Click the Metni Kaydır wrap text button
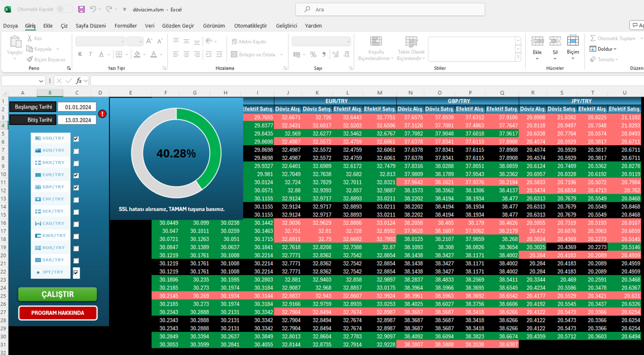644x355 pixels. click(x=249, y=42)
